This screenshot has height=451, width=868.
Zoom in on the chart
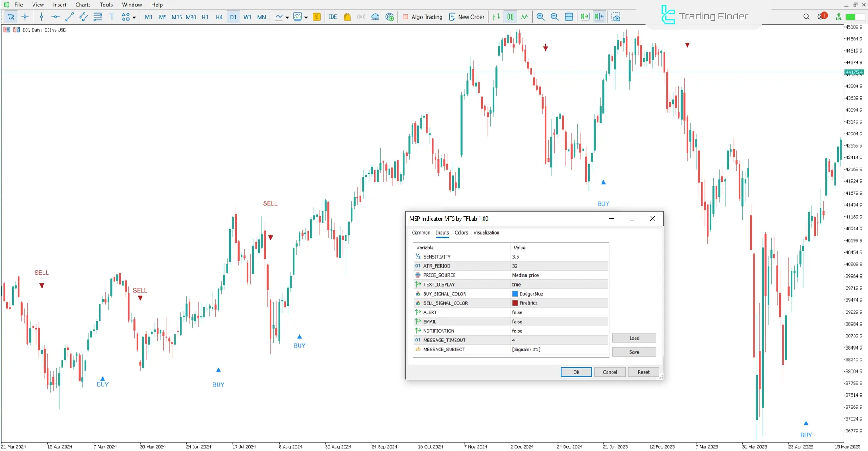click(541, 17)
